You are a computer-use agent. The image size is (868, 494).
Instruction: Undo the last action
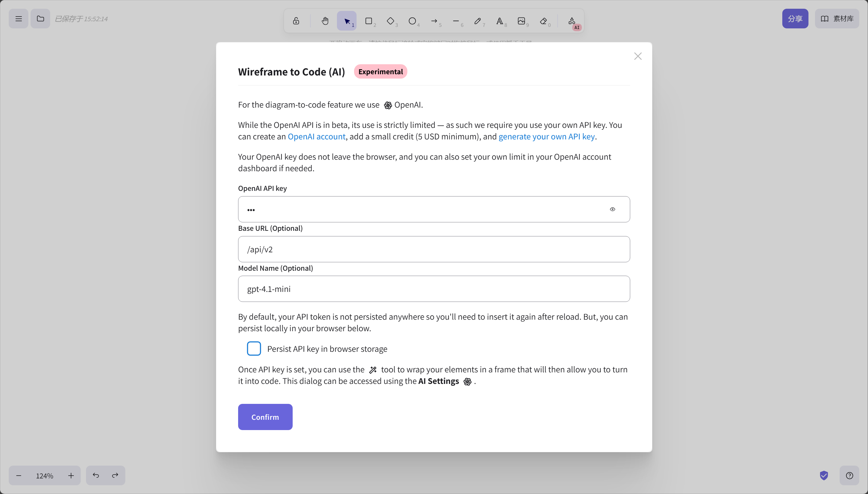[96, 476]
